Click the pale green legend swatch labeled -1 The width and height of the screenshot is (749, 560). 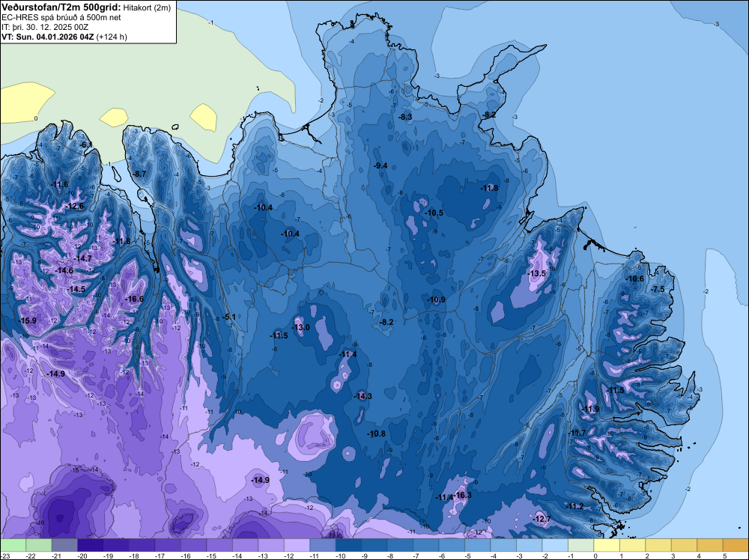(x=580, y=545)
